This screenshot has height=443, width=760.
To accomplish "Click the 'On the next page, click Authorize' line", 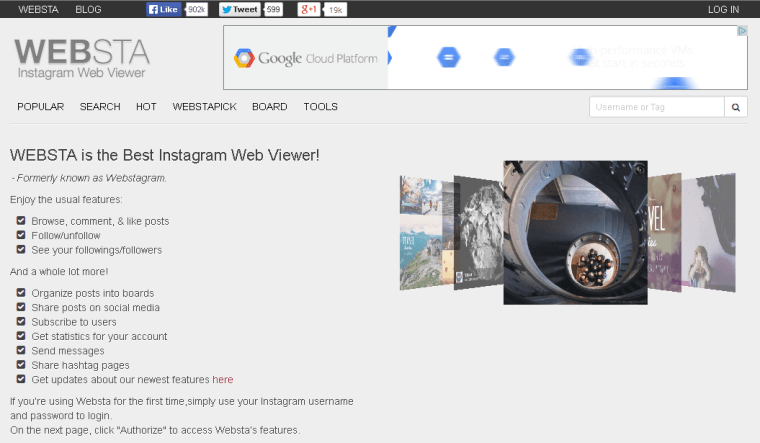I will tap(155, 430).
